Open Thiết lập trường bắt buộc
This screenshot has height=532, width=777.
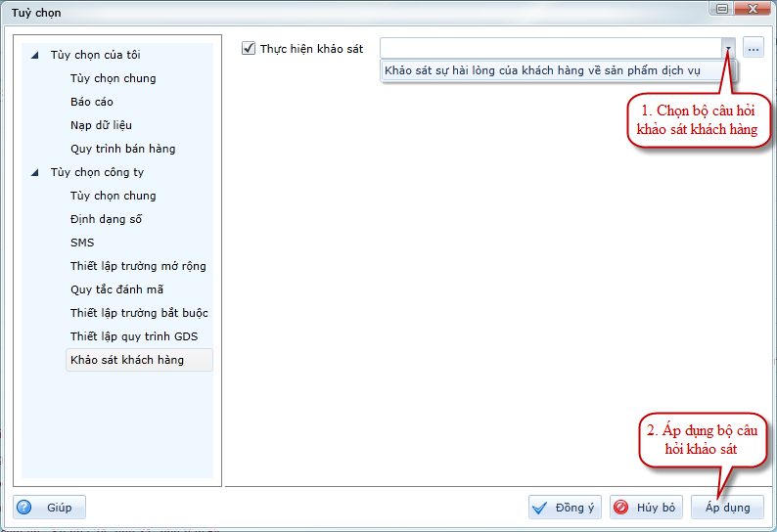tap(139, 313)
